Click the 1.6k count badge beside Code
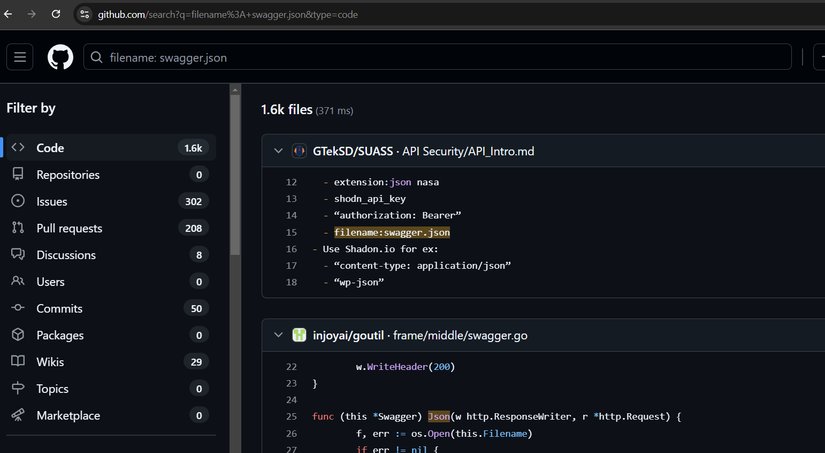 click(x=193, y=148)
